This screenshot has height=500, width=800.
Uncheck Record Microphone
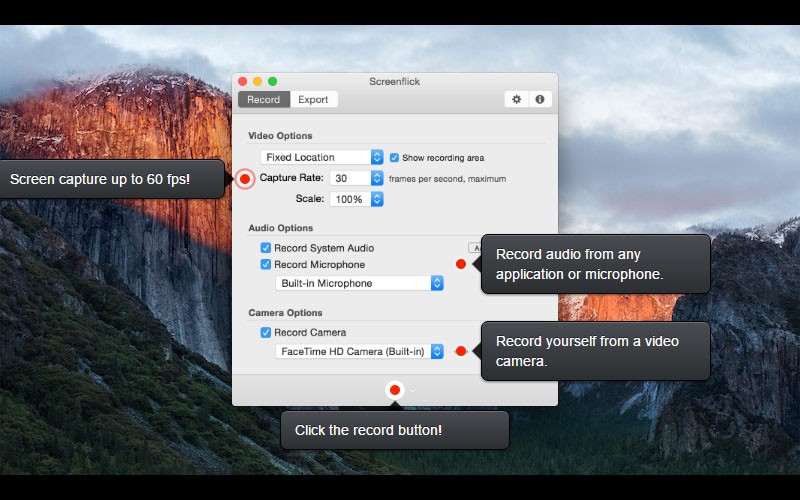click(265, 264)
